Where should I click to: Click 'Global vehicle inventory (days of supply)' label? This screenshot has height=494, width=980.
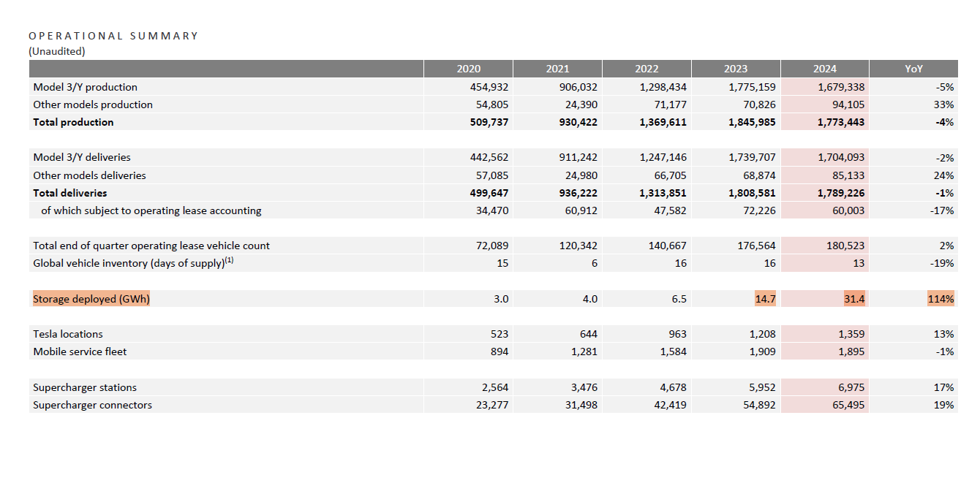point(133,263)
